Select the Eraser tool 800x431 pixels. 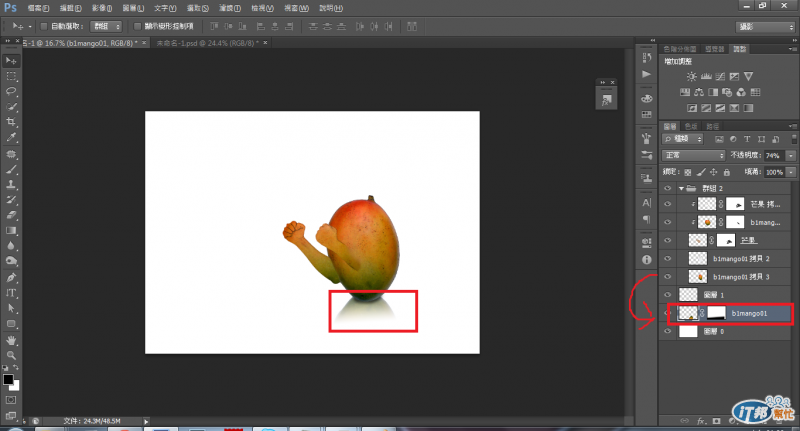click(x=11, y=215)
